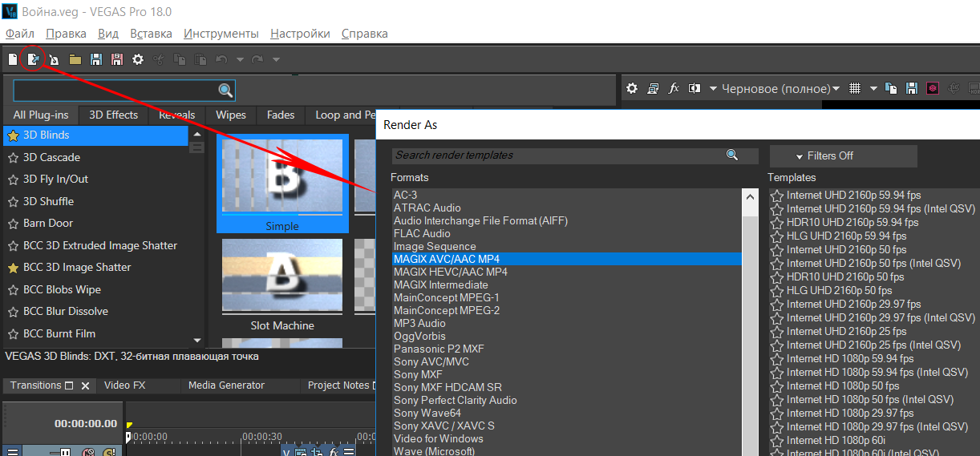The image size is (980, 456).
Task: Open the Настройки menu
Action: click(300, 34)
